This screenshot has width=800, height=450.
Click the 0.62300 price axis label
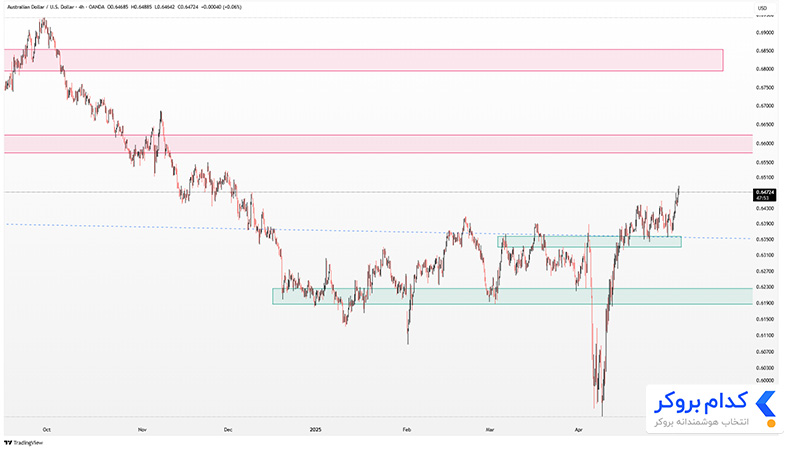(x=765, y=287)
